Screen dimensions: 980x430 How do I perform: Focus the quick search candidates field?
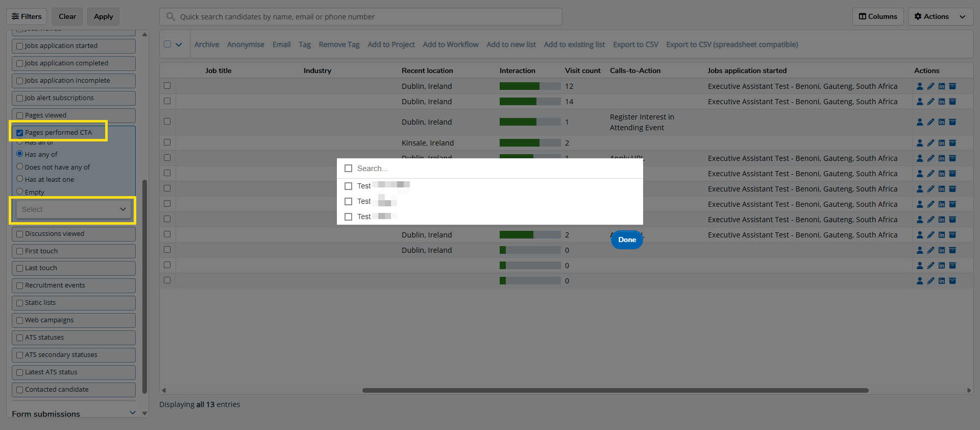[367, 17]
